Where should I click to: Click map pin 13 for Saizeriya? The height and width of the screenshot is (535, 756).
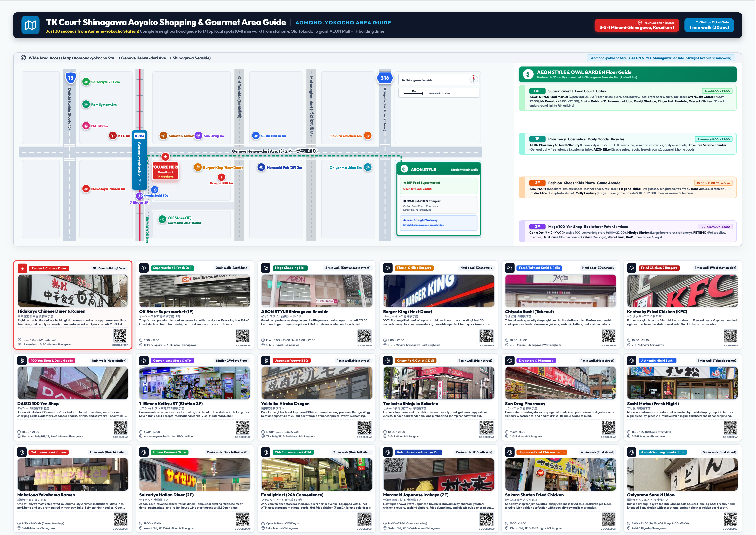86,82
